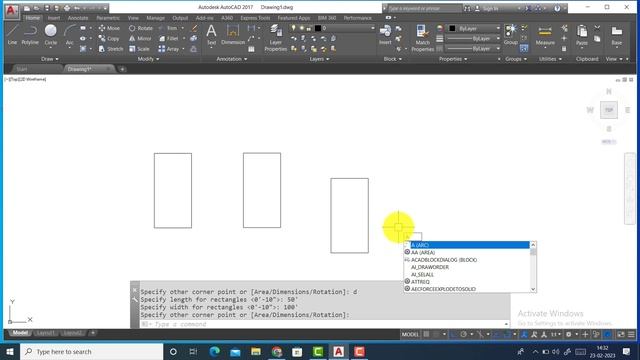Open the AutoCAD application menu
The height and width of the screenshot is (360, 640).
point(11,11)
